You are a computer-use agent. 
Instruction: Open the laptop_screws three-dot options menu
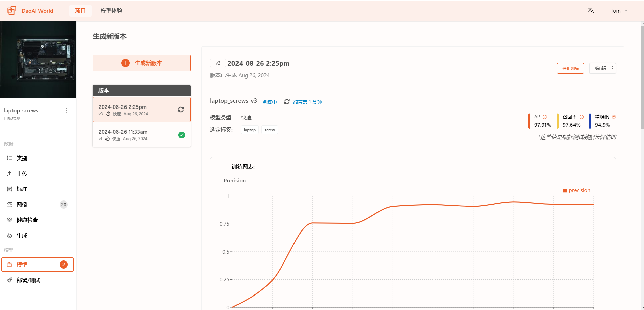click(x=67, y=110)
